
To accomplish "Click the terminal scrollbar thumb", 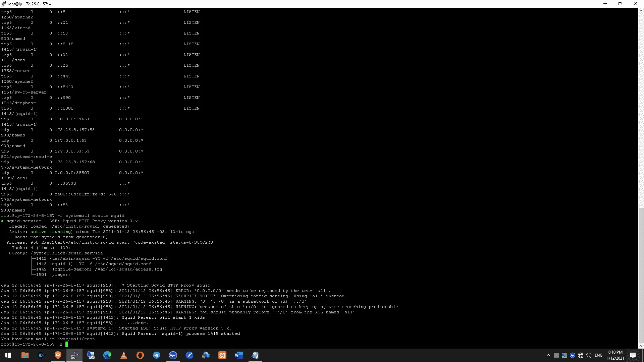I will [641, 275].
